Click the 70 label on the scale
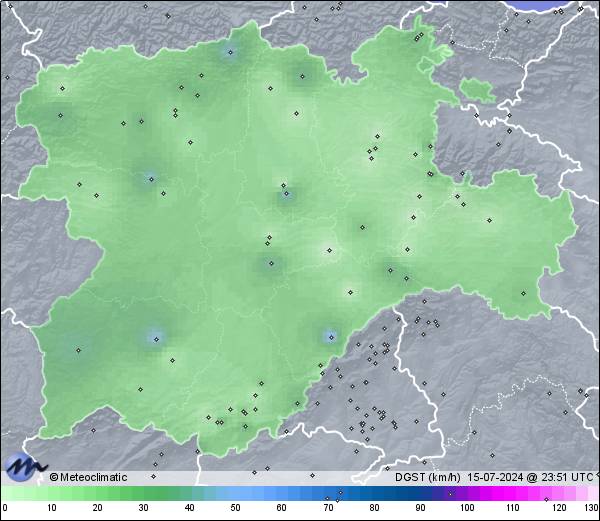600x521 pixels. coord(328,508)
